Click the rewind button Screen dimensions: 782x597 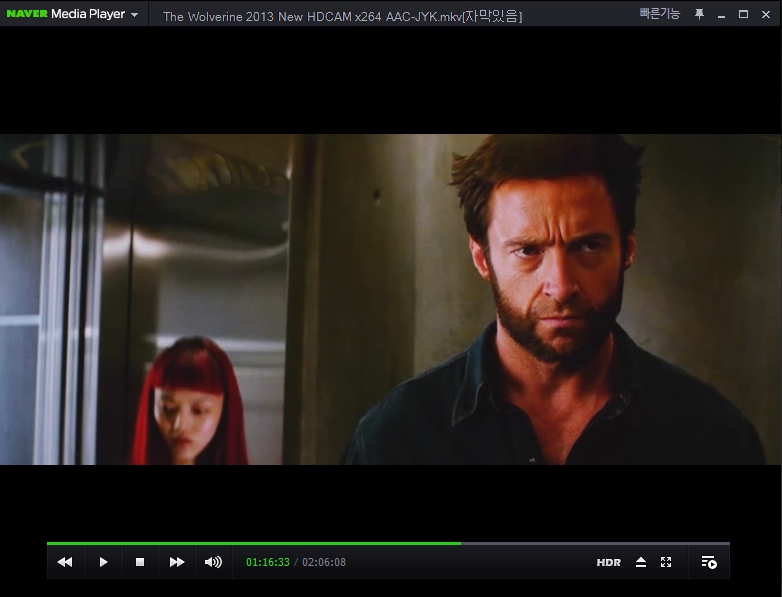coord(65,562)
